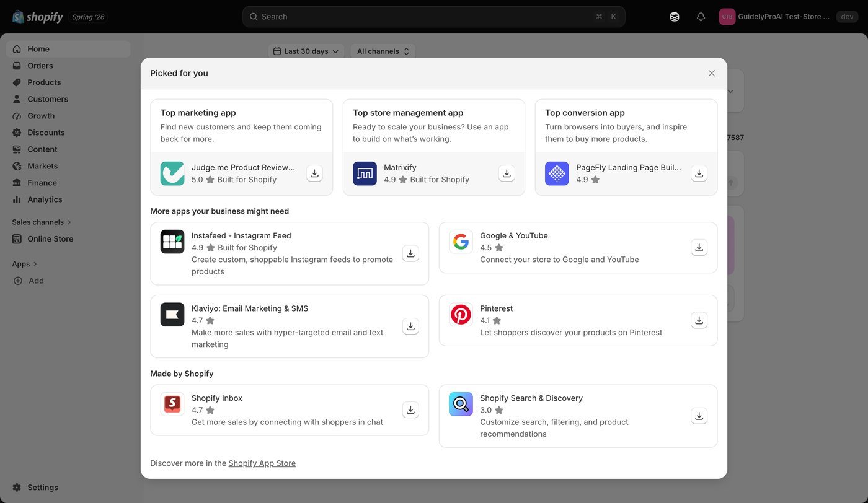Install PageFly Landing Page Builder app
Screen dimensions: 868x503
click(x=699, y=173)
